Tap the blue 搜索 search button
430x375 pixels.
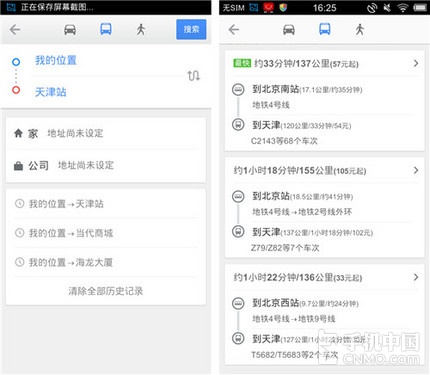[x=191, y=29]
